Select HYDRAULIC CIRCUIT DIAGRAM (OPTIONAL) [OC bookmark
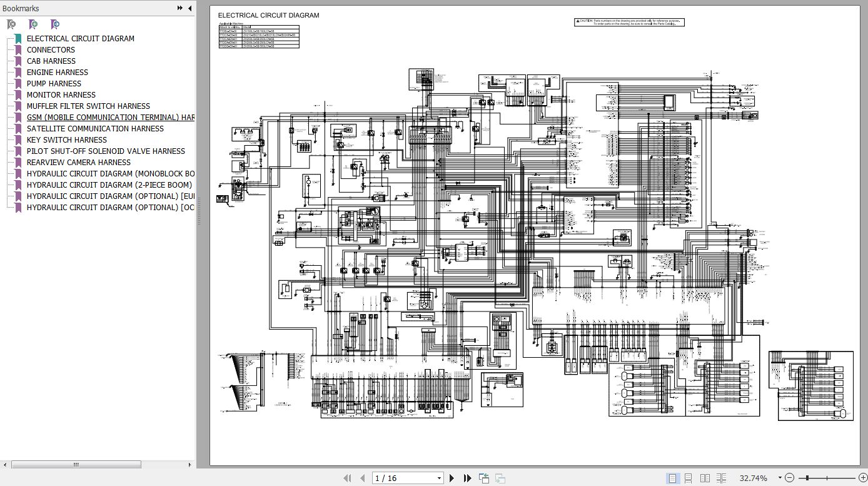The height and width of the screenshot is (486, 868). pos(111,208)
